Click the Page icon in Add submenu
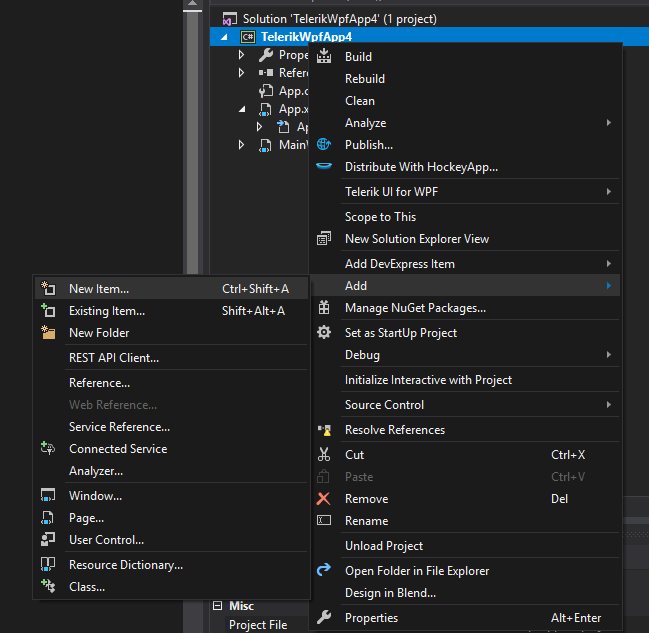This screenshot has height=633, width=649. coord(48,517)
